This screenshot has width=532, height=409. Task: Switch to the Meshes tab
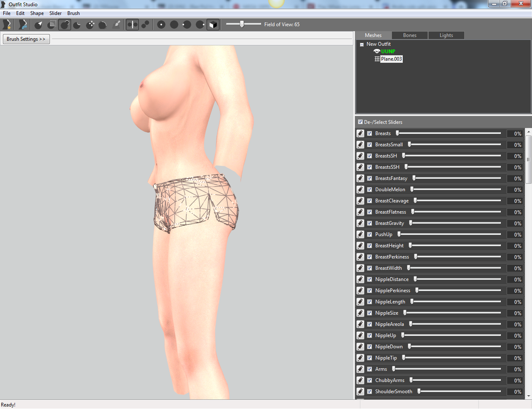373,35
